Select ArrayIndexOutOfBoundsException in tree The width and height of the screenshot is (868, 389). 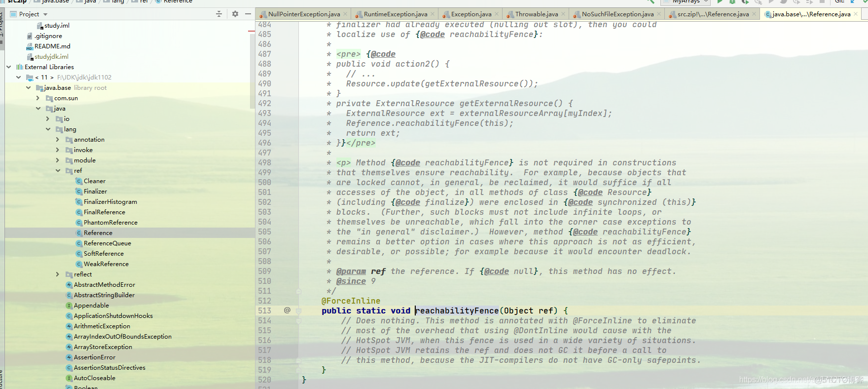(x=123, y=337)
